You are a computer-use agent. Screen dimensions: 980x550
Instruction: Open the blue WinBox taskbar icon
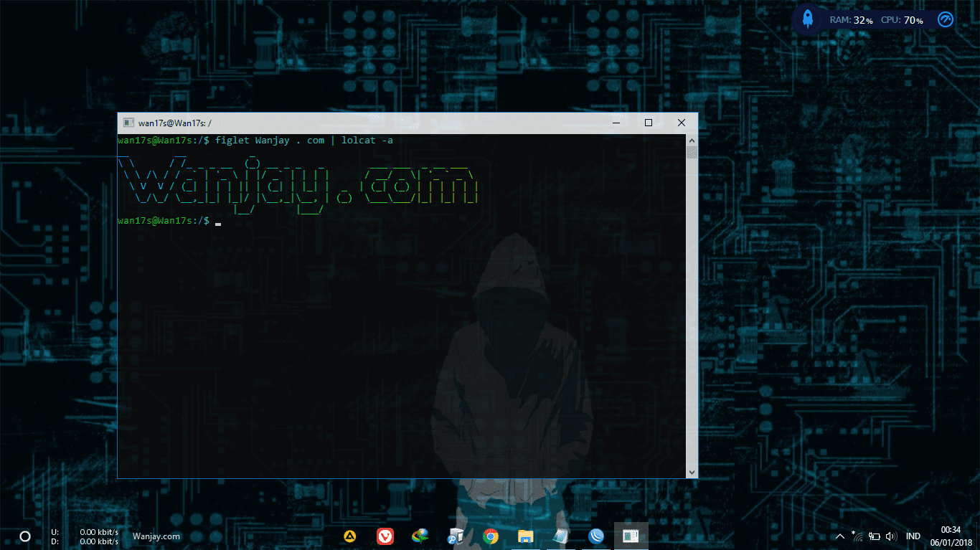[x=596, y=536]
